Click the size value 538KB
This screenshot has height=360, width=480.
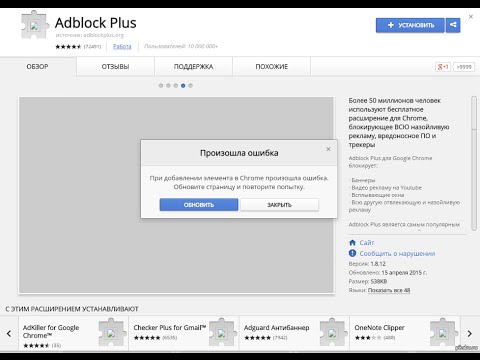(379, 282)
